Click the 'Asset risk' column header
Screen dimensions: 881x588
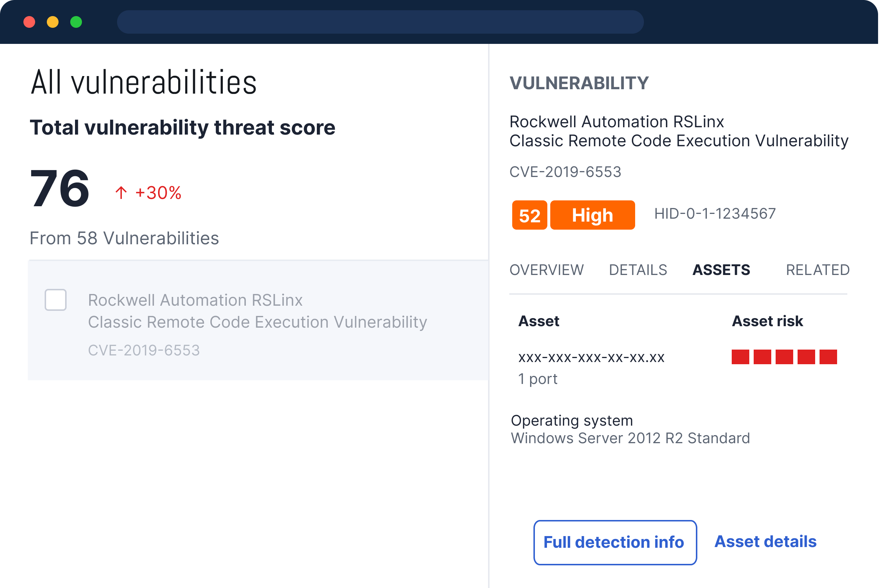point(767,321)
